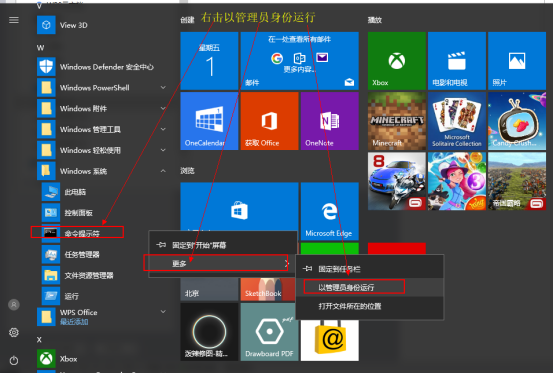Open Microsoft Solitaire Collection tile
The width and height of the screenshot is (554, 373).
point(457,121)
